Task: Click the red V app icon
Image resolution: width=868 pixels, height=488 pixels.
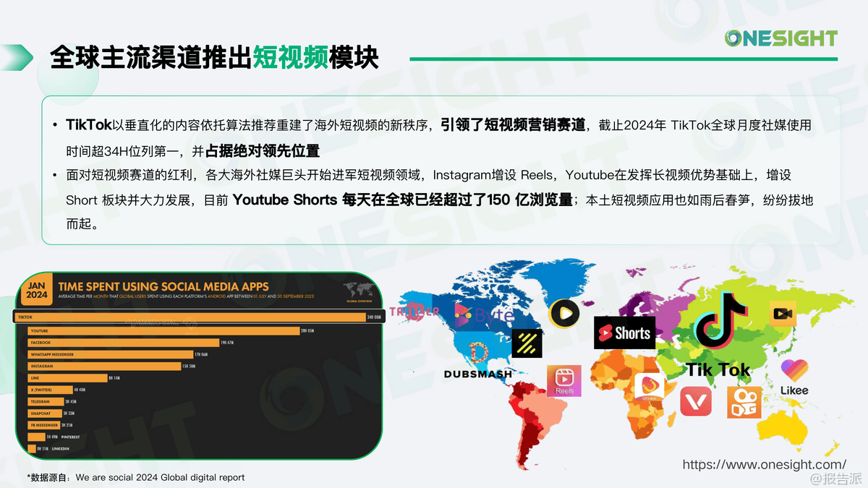Action: [695, 402]
